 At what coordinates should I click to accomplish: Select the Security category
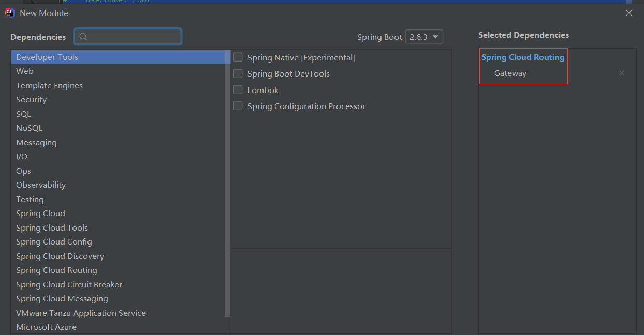31,100
